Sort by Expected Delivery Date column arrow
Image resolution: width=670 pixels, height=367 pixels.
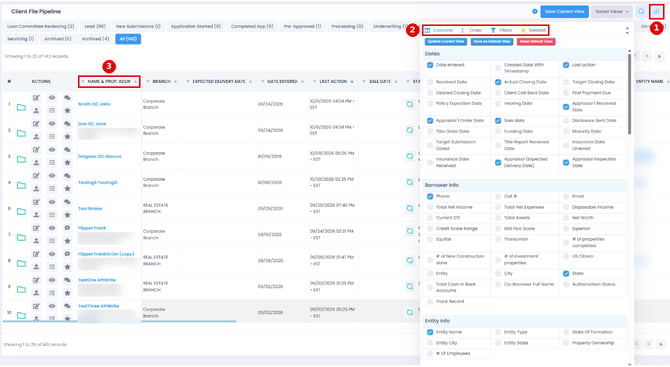coord(250,82)
